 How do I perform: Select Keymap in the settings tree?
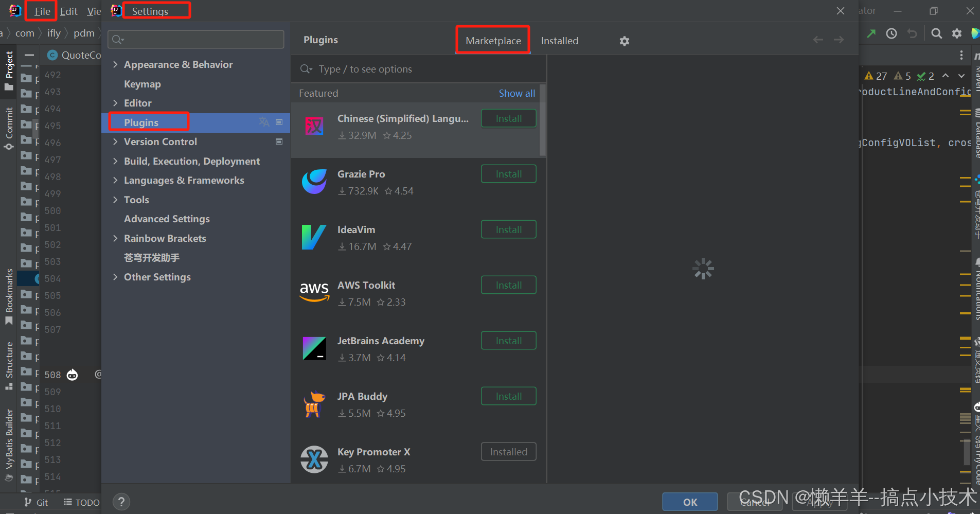pyautogui.click(x=142, y=84)
